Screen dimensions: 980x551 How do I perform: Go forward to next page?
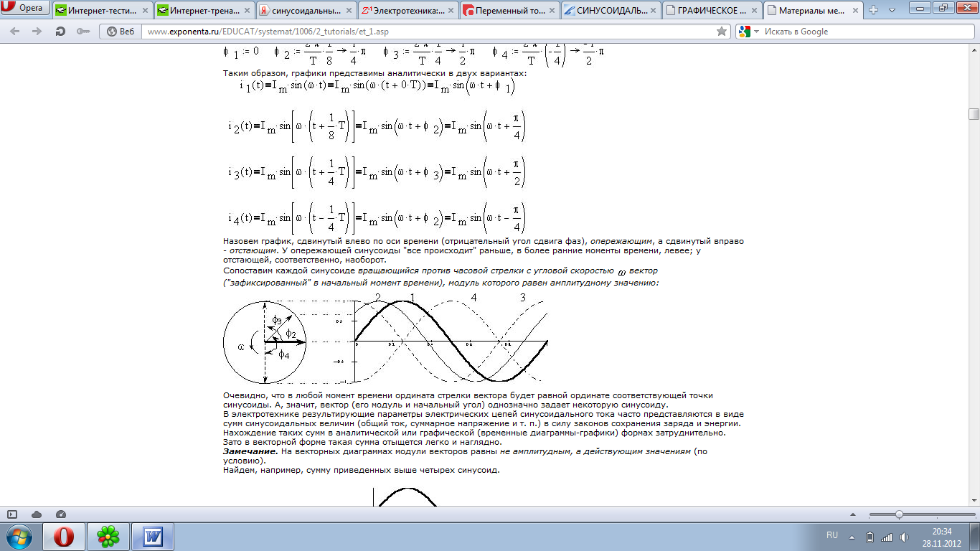[37, 32]
